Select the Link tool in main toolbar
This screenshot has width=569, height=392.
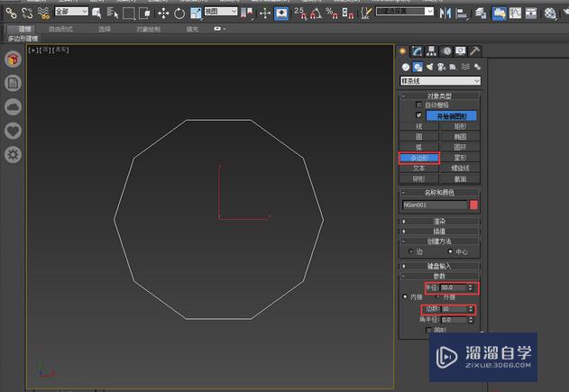click(11, 14)
